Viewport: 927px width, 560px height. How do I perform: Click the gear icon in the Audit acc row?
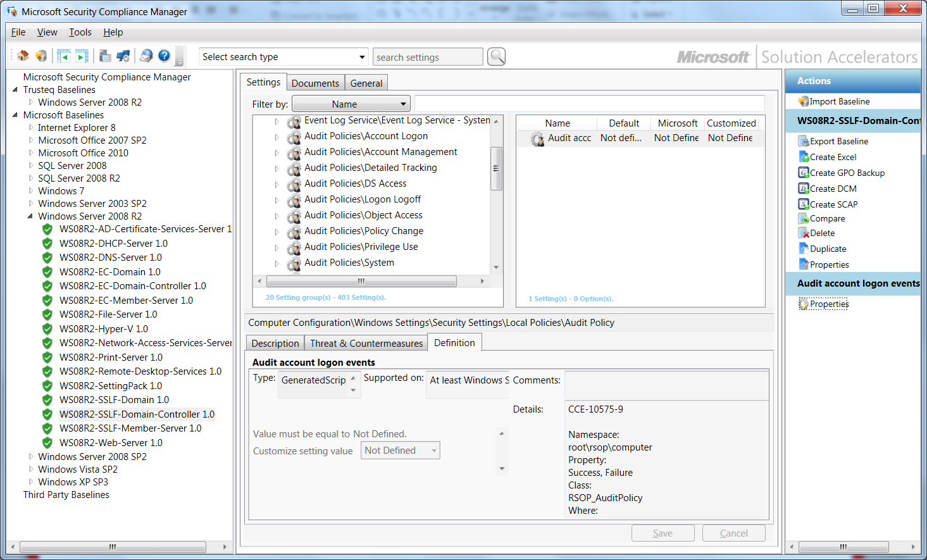point(538,139)
